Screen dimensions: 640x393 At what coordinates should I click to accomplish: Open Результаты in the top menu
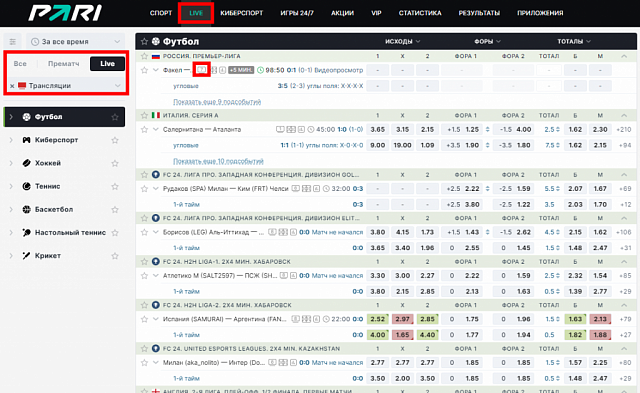click(x=479, y=13)
